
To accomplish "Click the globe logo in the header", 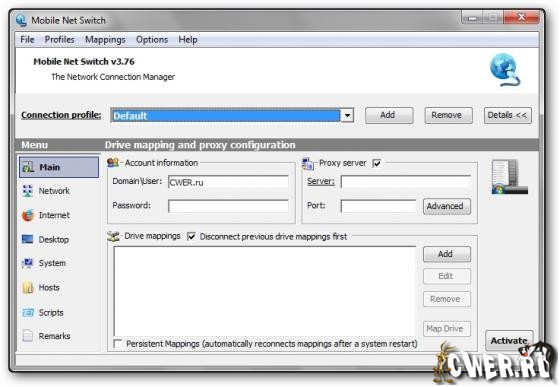I will click(505, 70).
